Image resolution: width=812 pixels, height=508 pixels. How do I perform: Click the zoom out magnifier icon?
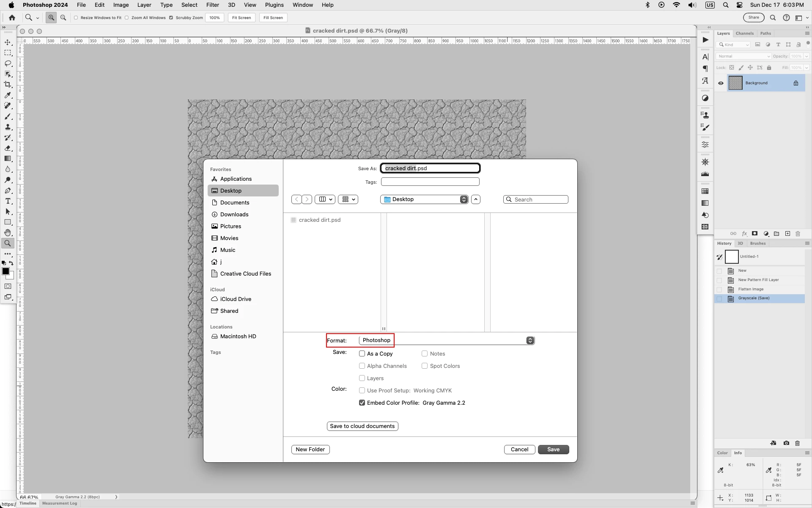(63, 17)
